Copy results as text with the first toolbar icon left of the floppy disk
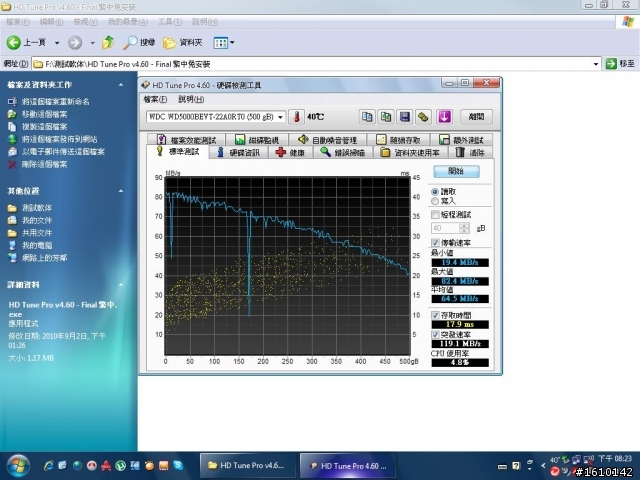 coord(367,117)
